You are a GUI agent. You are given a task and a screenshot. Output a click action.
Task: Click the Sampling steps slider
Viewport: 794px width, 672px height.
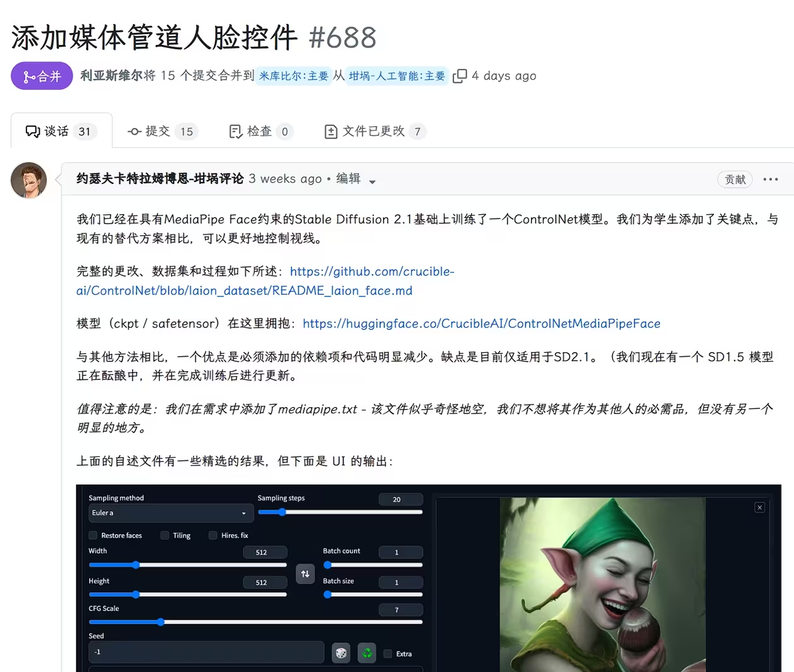pos(340,512)
